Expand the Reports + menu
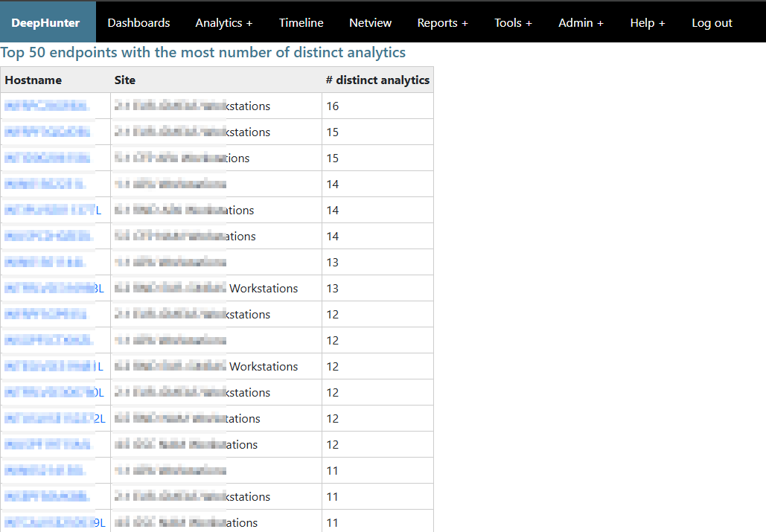The image size is (766, 532). tap(443, 22)
